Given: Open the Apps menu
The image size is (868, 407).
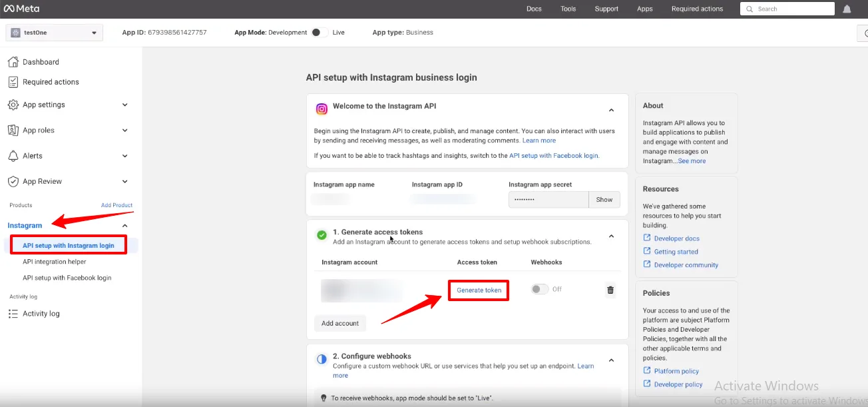Looking at the screenshot, I should 644,9.
